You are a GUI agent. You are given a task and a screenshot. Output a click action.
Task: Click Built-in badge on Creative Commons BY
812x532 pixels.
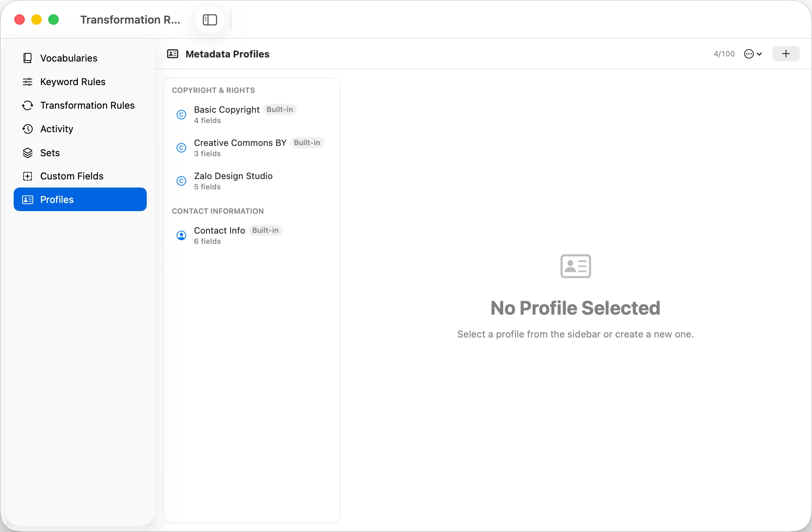tap(307, 143)
